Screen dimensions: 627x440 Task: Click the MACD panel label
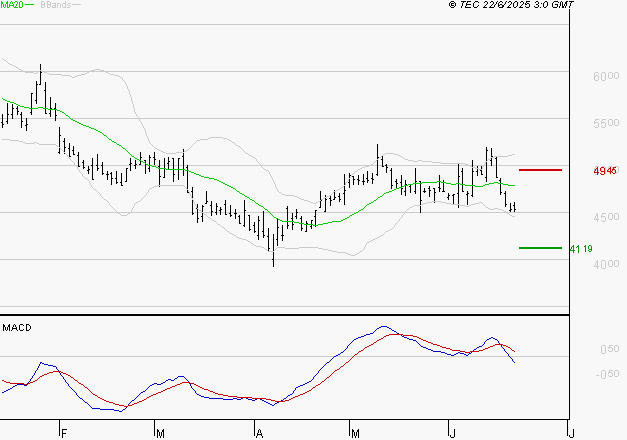coord(17,327)
